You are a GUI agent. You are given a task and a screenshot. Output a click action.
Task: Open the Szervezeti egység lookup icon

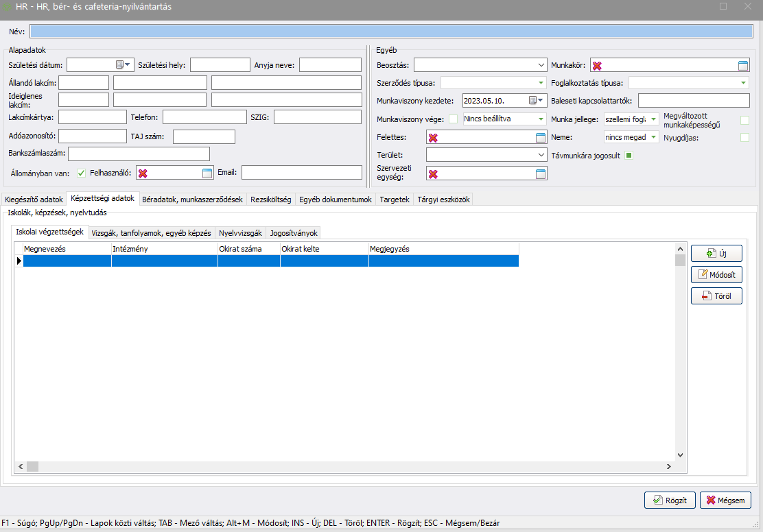[x=541, y=174]
